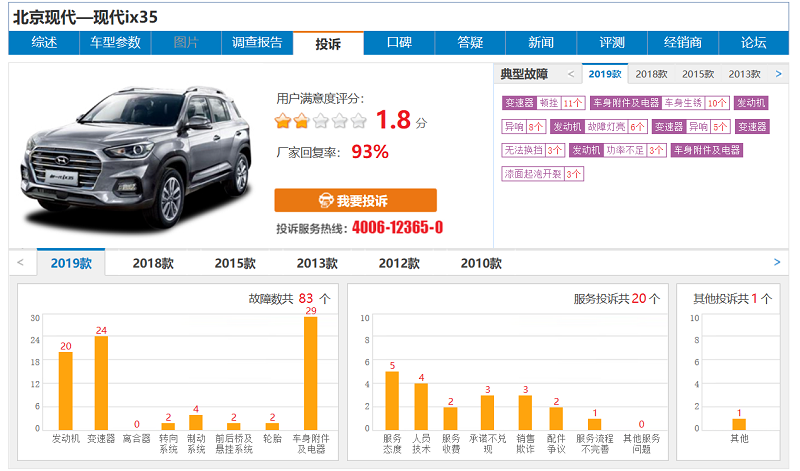Select 2019款 tab above the charts
800x471 pixels.
[x=71, y=263]
